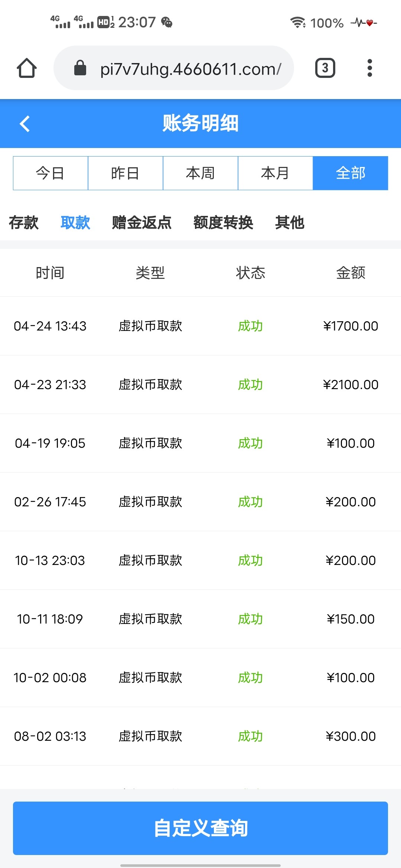Select the 本月 date filter
The image size is (401, 868).
(276, 173)
